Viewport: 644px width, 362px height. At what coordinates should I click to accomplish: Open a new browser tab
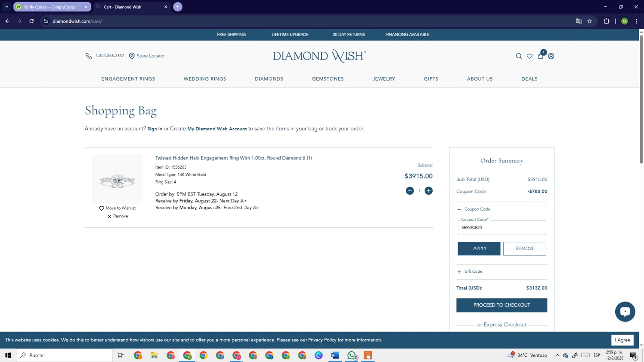coord(178,7)
